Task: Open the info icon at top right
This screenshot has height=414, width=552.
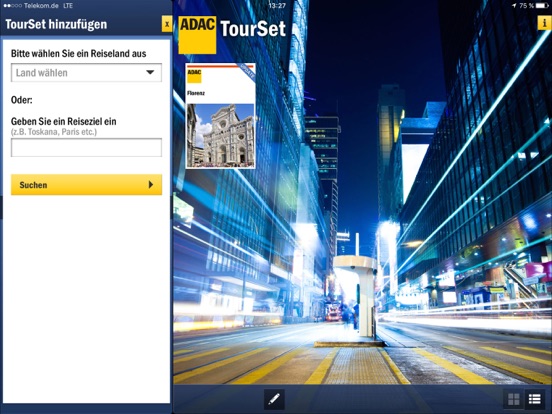Action: pos(544,23)
